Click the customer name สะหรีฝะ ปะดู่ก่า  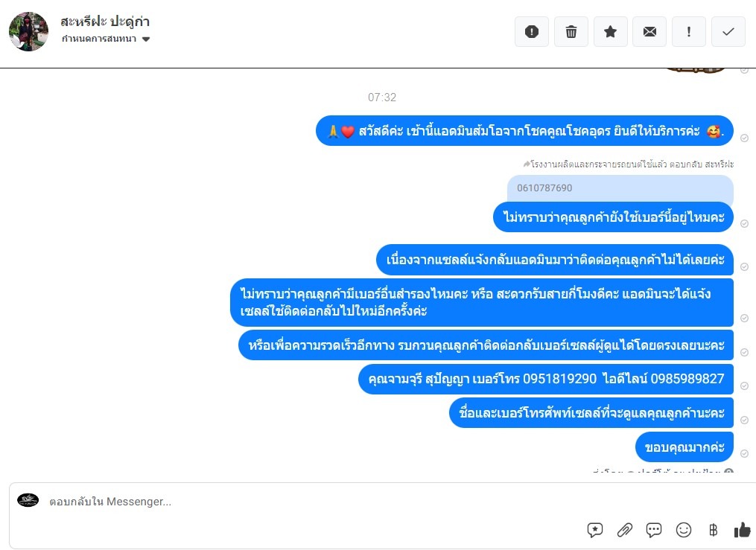click(x=105, y=21)
